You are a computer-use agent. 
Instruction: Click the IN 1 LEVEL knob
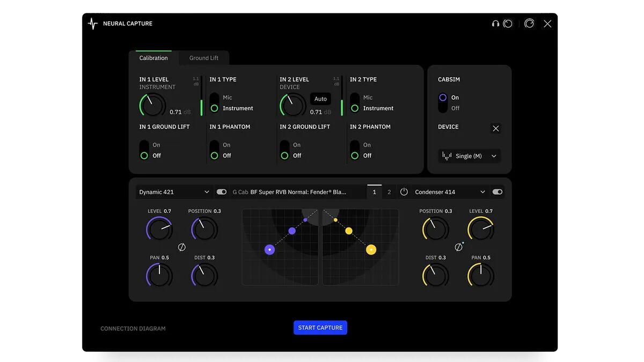point(152,105)
